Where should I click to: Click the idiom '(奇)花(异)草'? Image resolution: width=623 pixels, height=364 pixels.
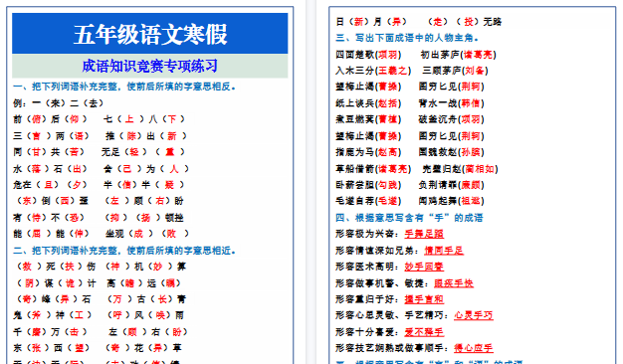tap(143, 348)
